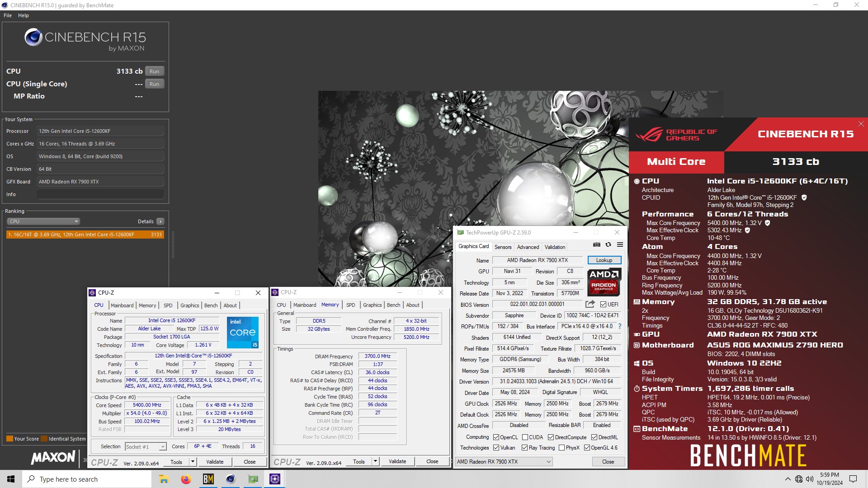Click the CPUID verified shield icon in BenchMate
The width and height of the screenshot is (868, 488).
(x=804, y=197)
